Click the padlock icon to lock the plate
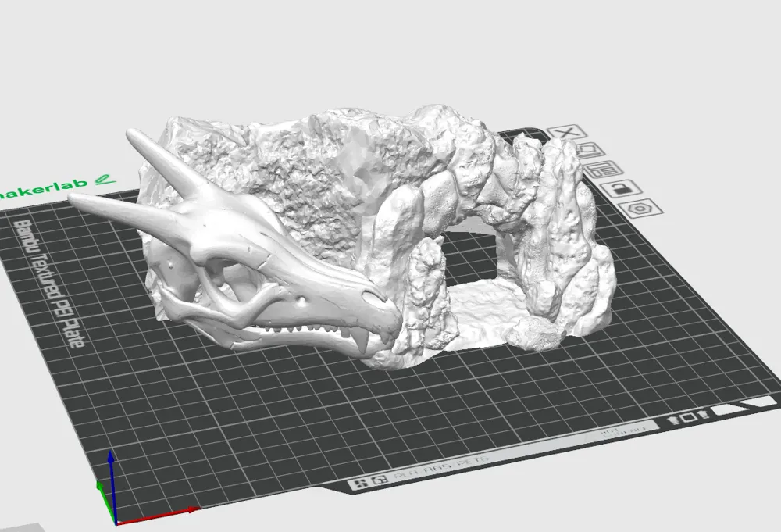Screen dimensions: 781x532 tap(621, 190)
